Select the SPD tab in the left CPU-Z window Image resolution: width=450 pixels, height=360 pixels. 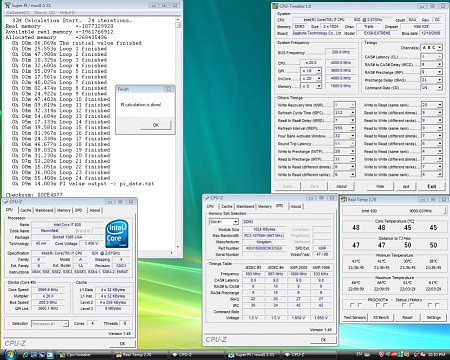point(79,210)
